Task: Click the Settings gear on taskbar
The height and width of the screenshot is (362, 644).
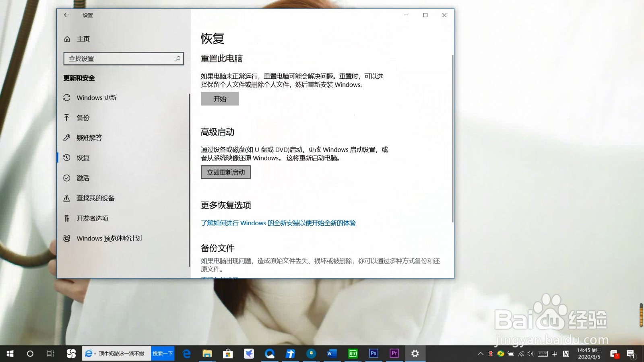Action: click(415, 354)
